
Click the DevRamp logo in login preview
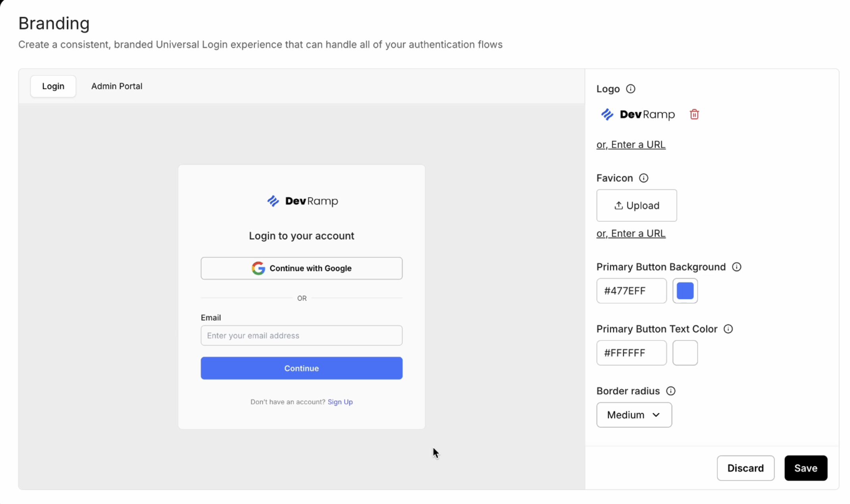click(x=302, y=201)
